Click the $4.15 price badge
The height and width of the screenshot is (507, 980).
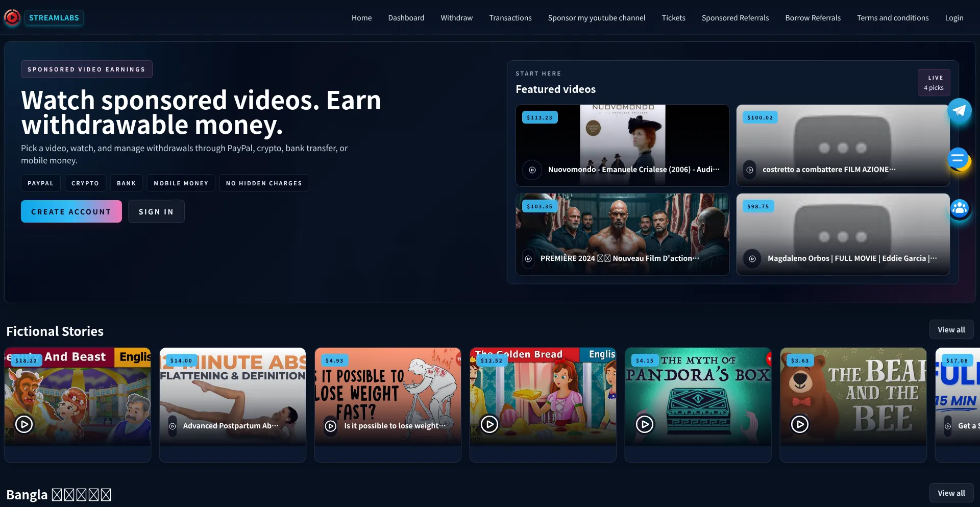[645, 360]
